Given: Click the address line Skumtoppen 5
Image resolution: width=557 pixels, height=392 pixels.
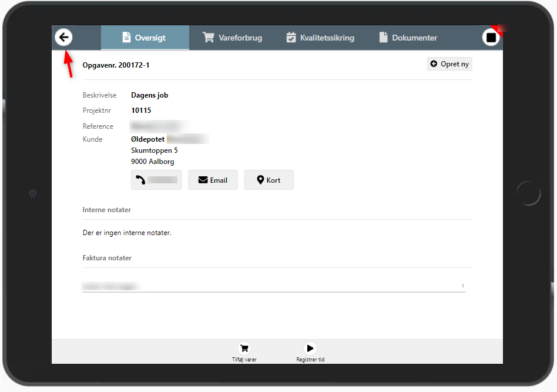Looking at the screenshot, I should pos(154,150).
